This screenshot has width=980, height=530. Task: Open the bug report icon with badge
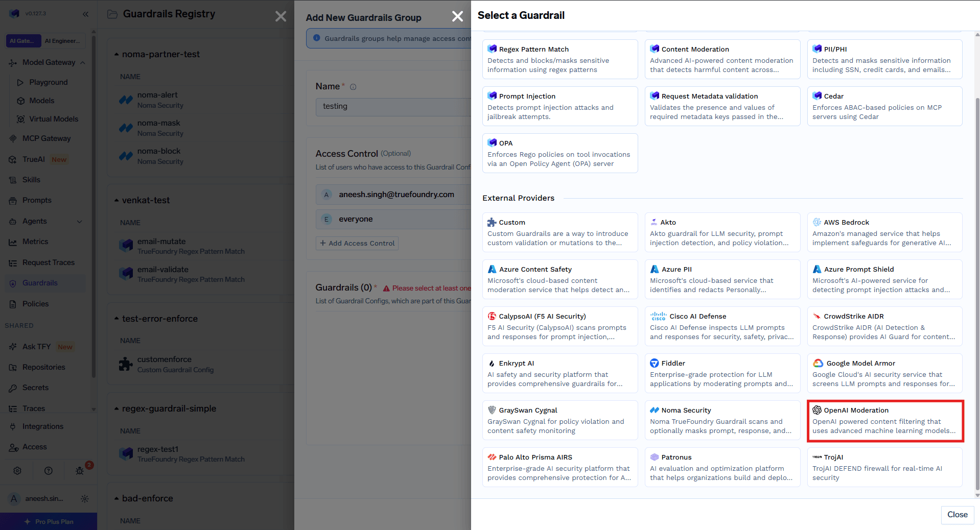point(80,471)
